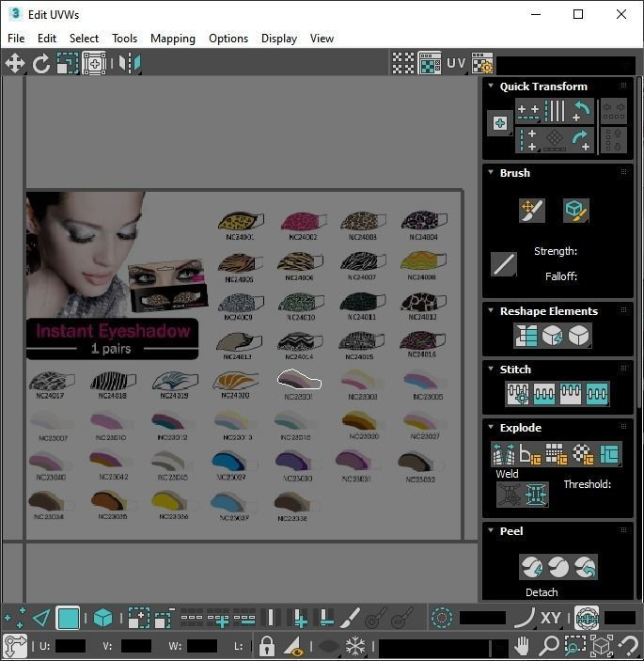Click Stitch Custom icon in Stitch panel
Screen dimensions: 644x661
tap(518, 394)
